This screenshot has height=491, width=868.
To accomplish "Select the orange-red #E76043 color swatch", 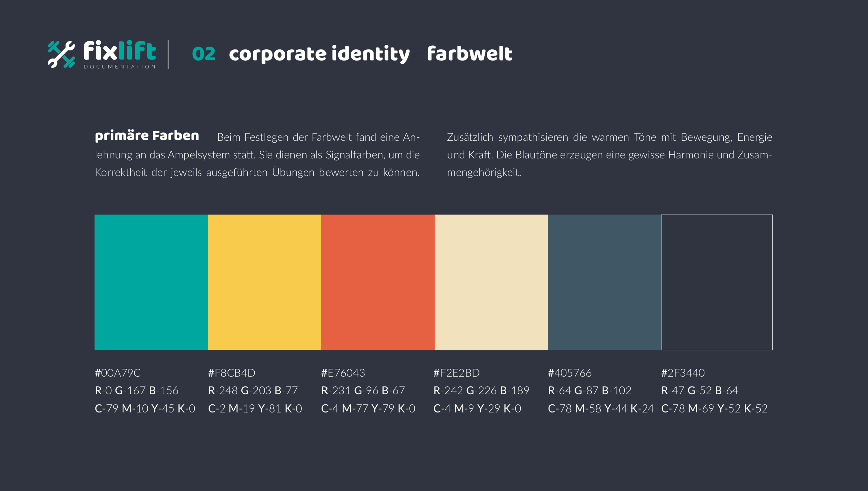I will (378, 282).
